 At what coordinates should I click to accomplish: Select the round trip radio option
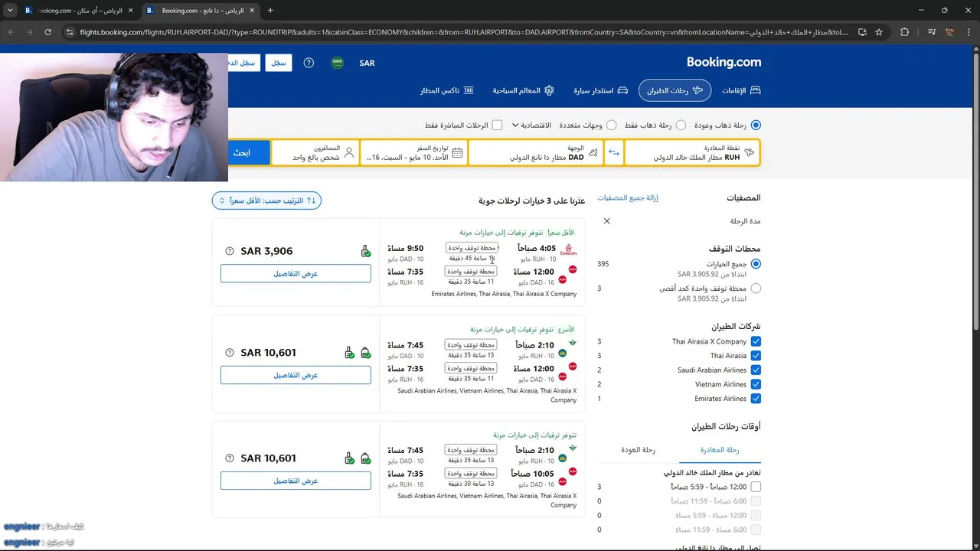[756, 125]
